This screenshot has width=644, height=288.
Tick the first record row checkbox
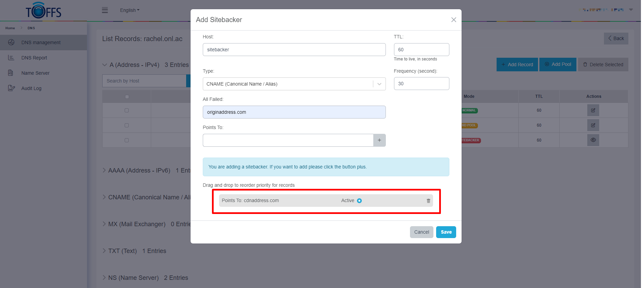click(127, 110)
